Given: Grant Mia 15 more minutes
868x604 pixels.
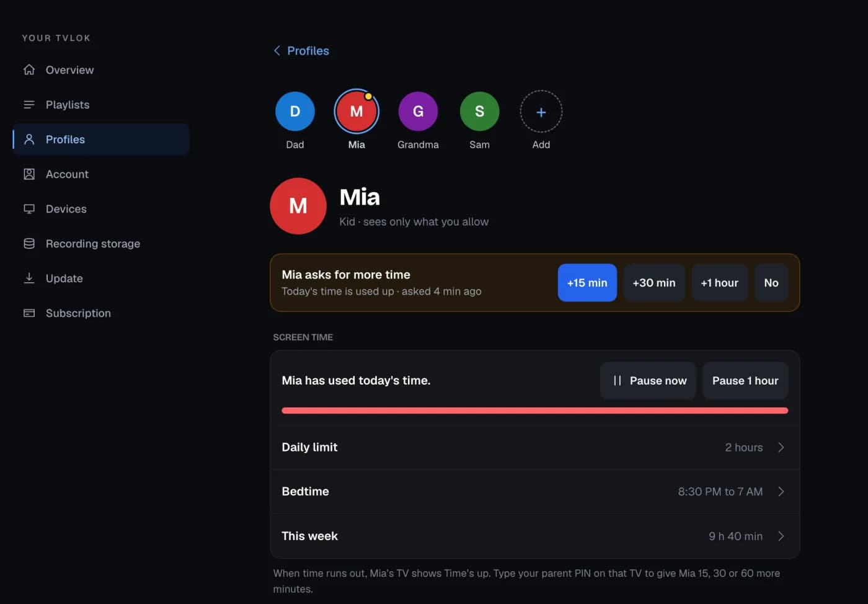Looking at the screenshot, I should [587, 283].
